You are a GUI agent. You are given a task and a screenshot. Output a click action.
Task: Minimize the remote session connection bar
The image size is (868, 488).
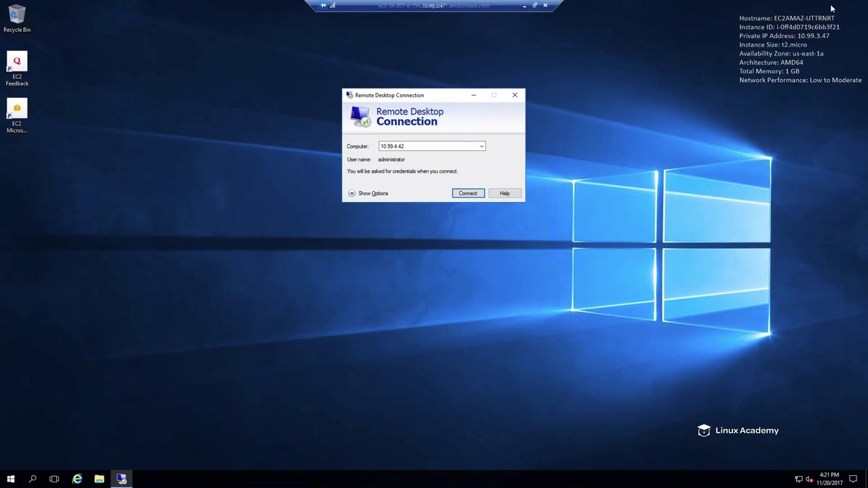[524, 5]
